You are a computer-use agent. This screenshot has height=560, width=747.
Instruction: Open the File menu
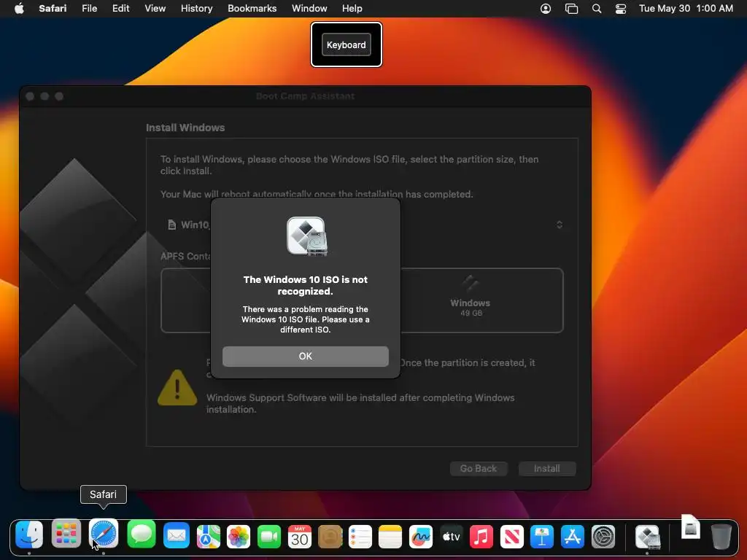tap(89, 8)
